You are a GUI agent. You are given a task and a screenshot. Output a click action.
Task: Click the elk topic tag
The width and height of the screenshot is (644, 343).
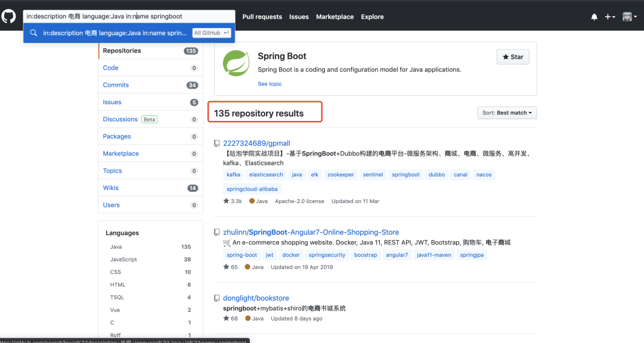point(315,175)
